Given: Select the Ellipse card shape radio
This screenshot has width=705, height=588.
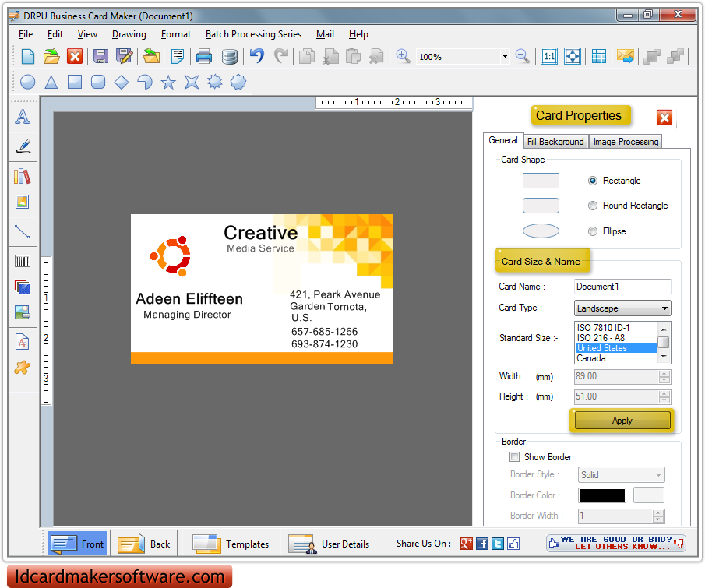Looking at the screenshot, I should click(x=593, y=231).
